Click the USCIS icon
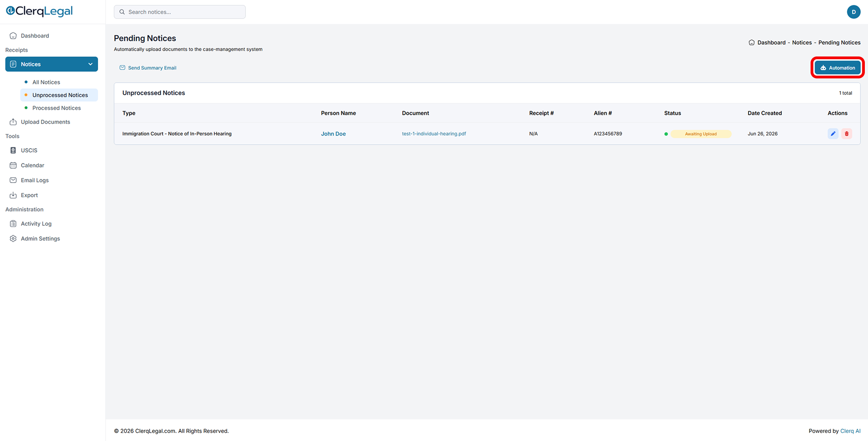Image resolution: width=868 pixels, height=441 pixels. (13, 150)
